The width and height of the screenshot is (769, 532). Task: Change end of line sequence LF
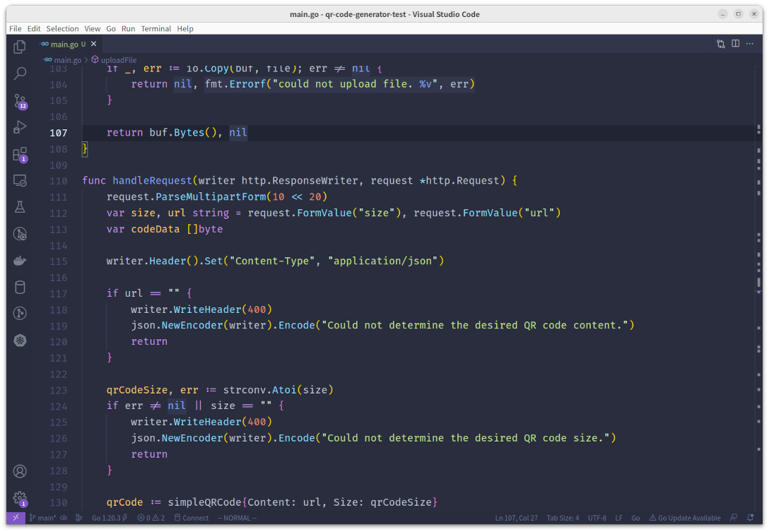coord(619,518)
